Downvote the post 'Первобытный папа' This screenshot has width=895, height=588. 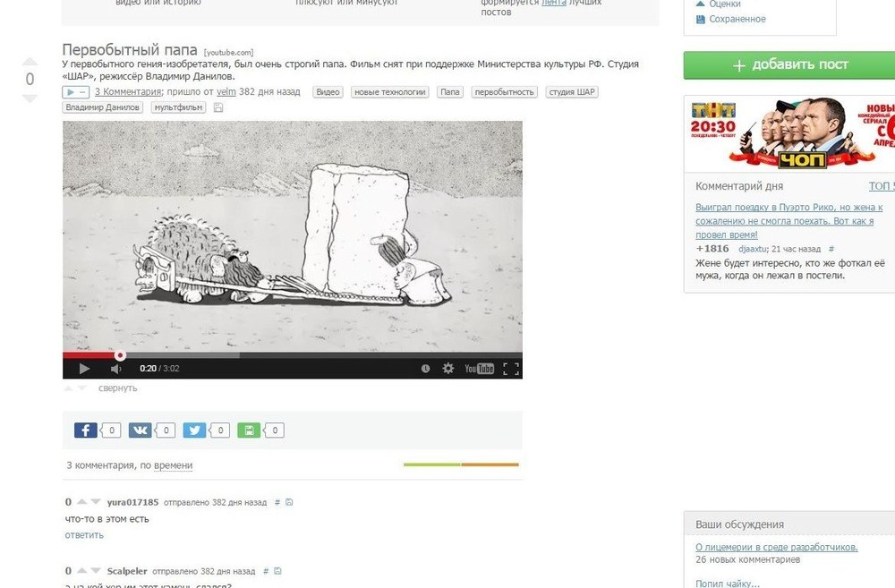(30, 98)
